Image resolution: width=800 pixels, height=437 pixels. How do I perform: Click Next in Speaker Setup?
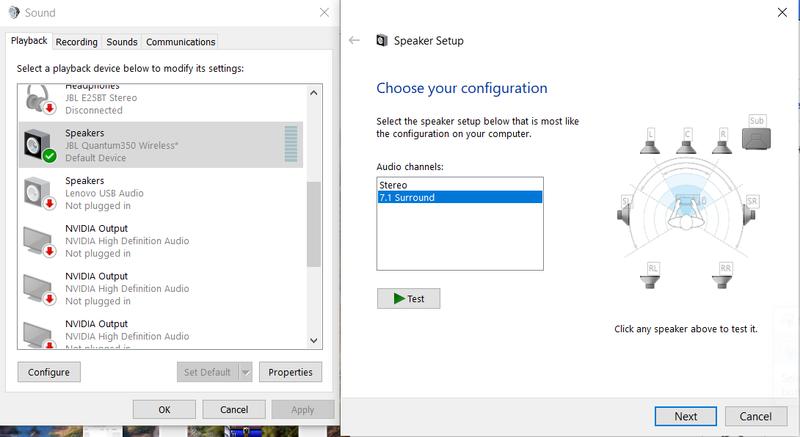[x=685, y=417]
